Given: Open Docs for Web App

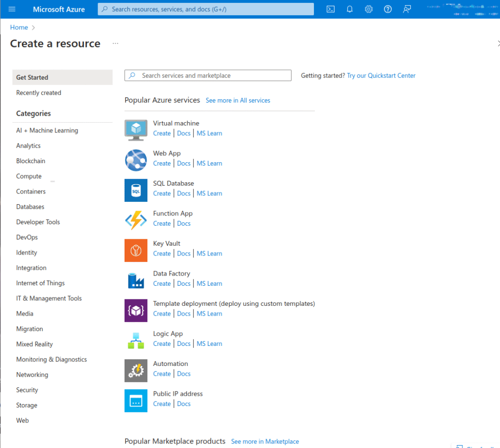Looking at the screenshot, I should (184, 163).
